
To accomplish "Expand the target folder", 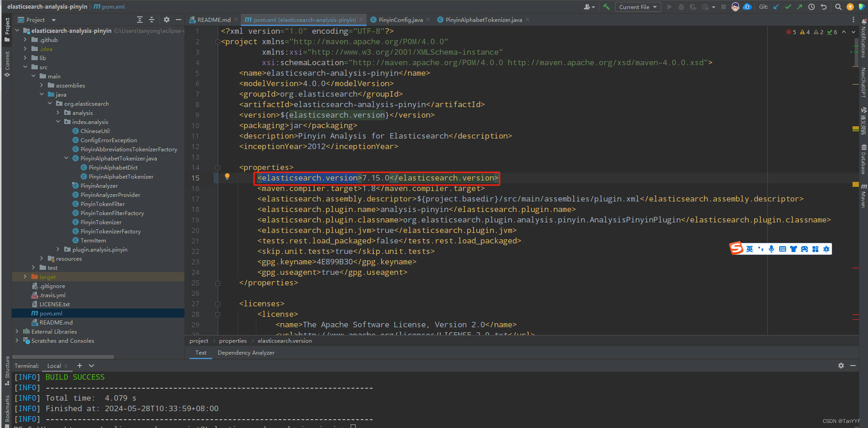I will tap(25, 277).
